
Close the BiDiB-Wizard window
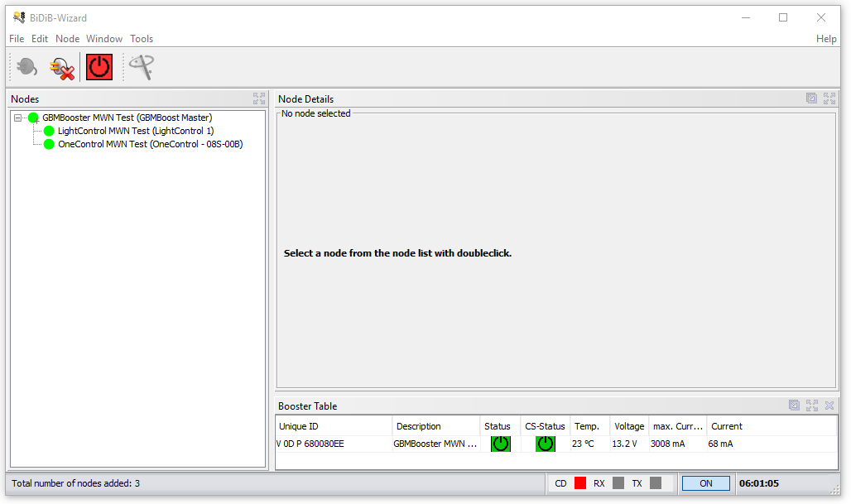click(821, 17)
